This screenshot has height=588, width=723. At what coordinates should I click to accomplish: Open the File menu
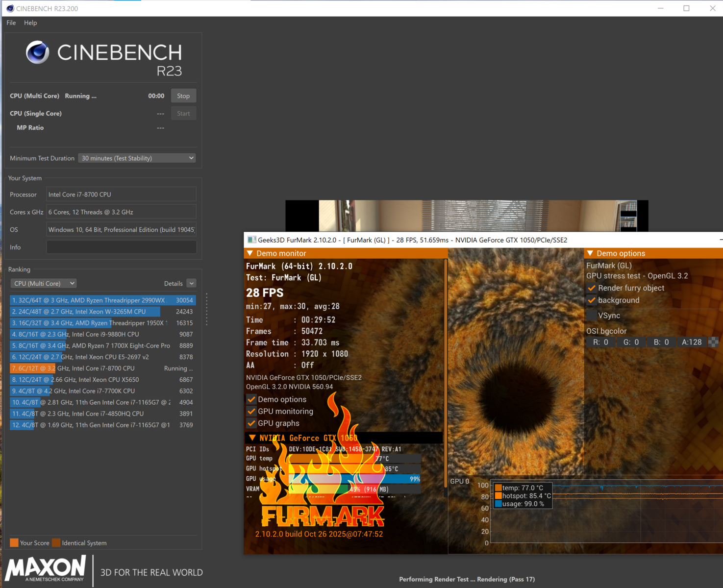(x=11, y=23)
